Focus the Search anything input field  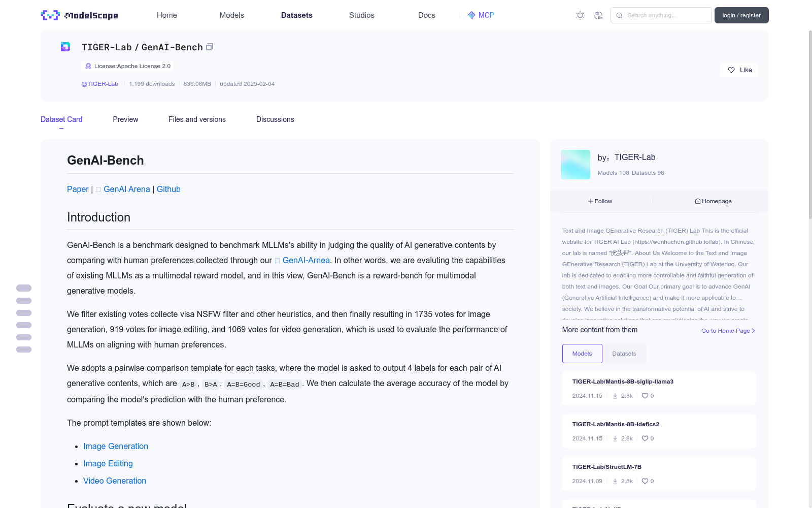tap(661, 15)
